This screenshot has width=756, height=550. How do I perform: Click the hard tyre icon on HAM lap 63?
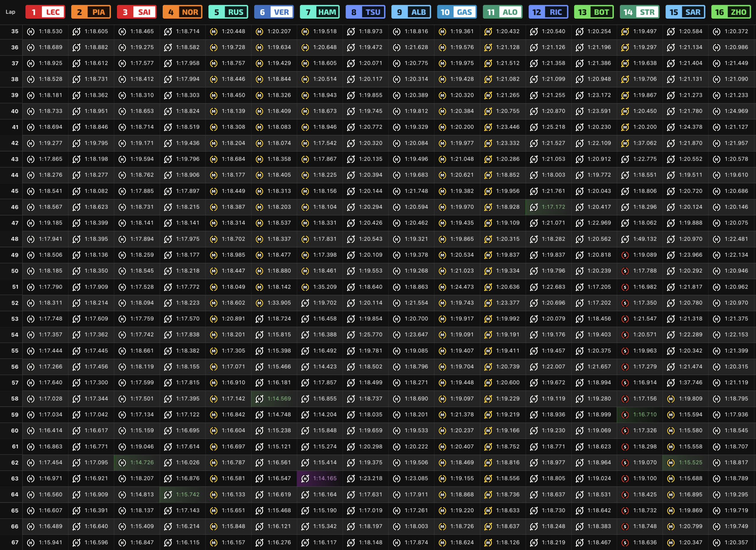click(x=305, y=479)
